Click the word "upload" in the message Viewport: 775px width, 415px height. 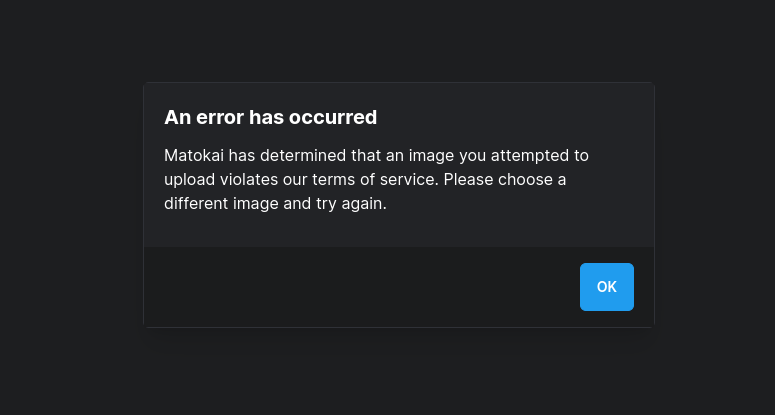190,179
